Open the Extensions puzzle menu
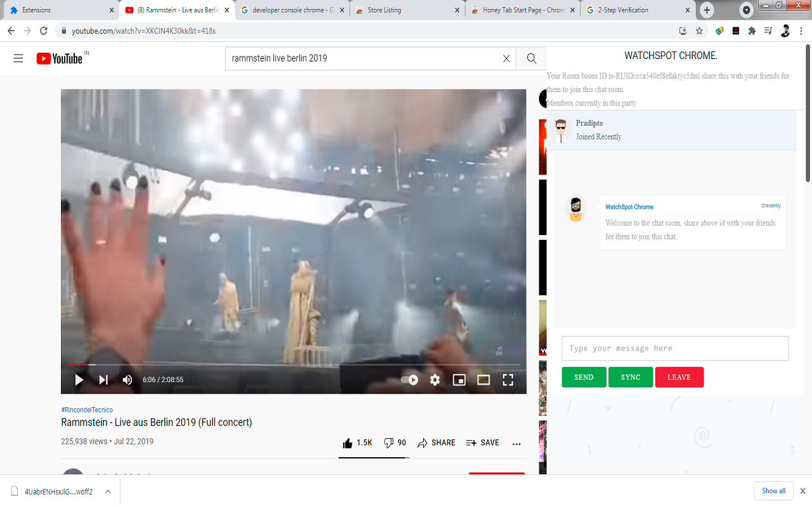Viewport: 812px width, 508px height. coord(752,30)
